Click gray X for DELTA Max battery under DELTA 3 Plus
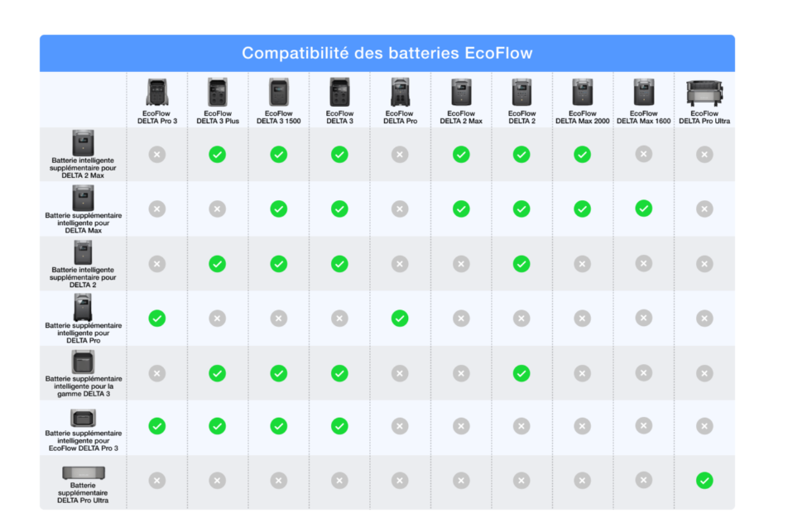This screenshot has width=788, height=532. [218, 208]
